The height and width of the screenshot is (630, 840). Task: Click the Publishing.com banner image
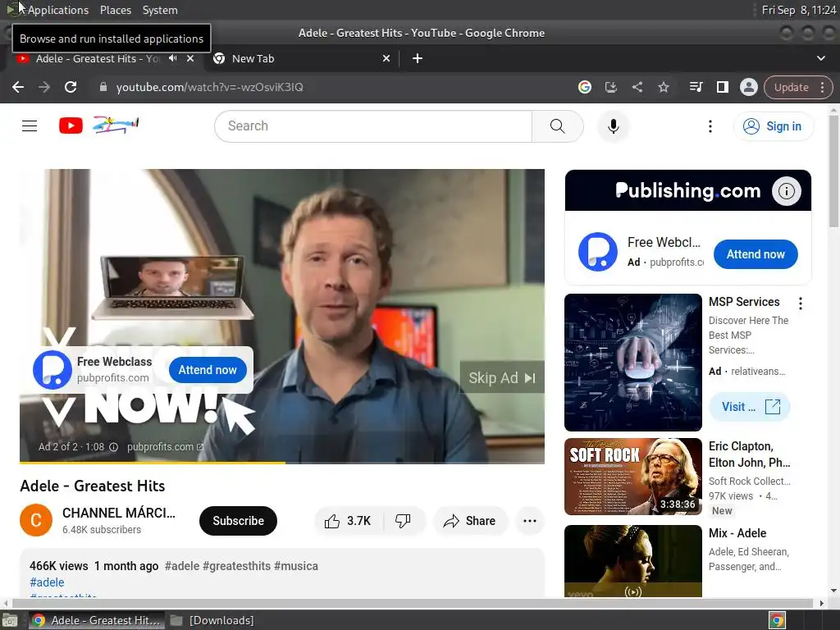click(x=687, y=190)
